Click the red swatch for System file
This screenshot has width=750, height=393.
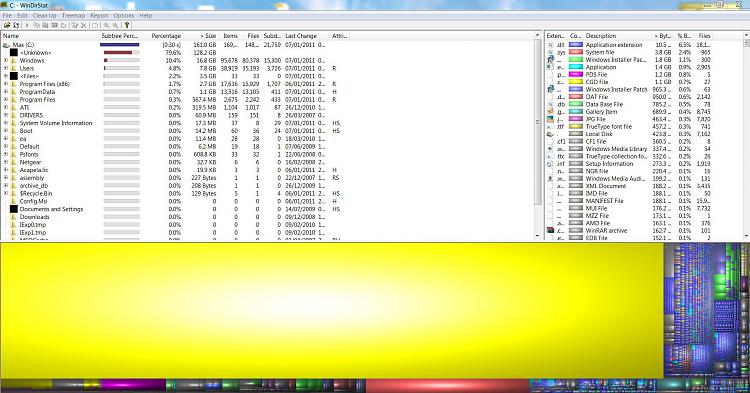tap(575, 52)
